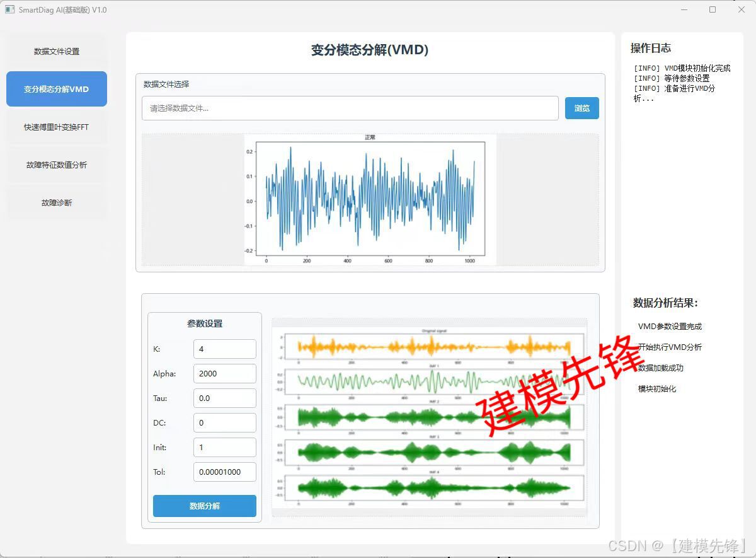Select 变分模态分解VMD in the sidebar

click(57, 89)
